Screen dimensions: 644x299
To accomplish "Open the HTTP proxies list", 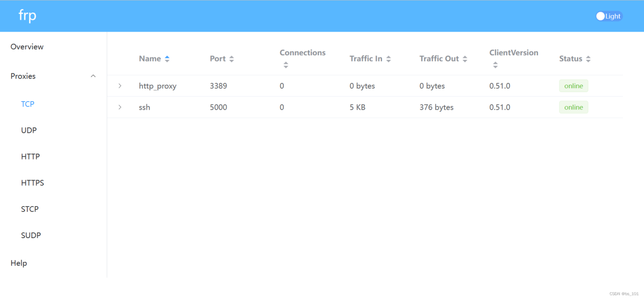I will tap(30, 157).
